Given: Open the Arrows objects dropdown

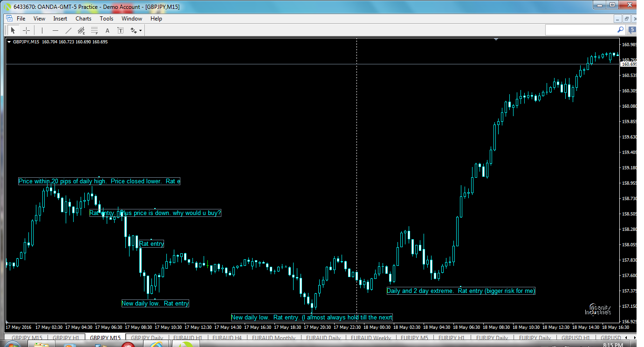Looking at the screenshot, I should point(136,30).
